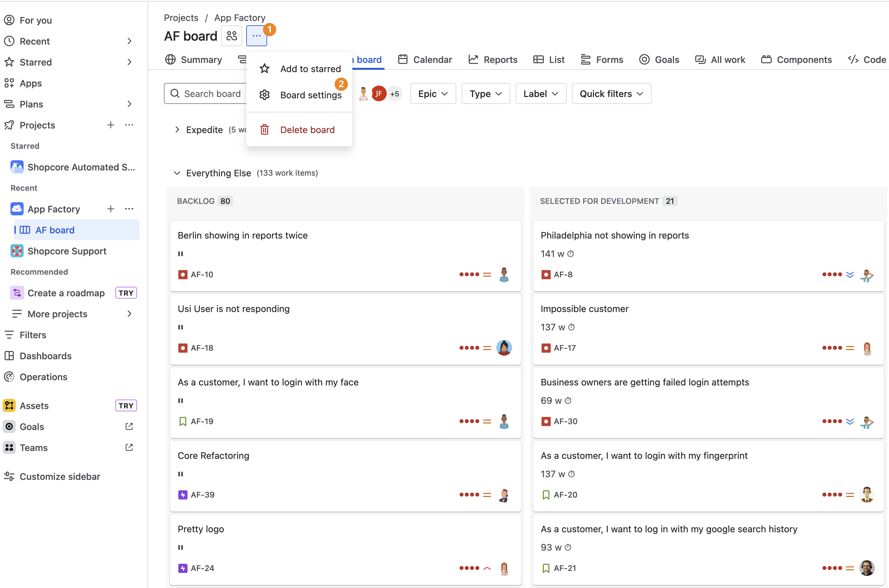Image resolution: width=889 pixels, height=588 pixels.
Task: Expand the Starred sidebar chevron
Action: [129, 62]
